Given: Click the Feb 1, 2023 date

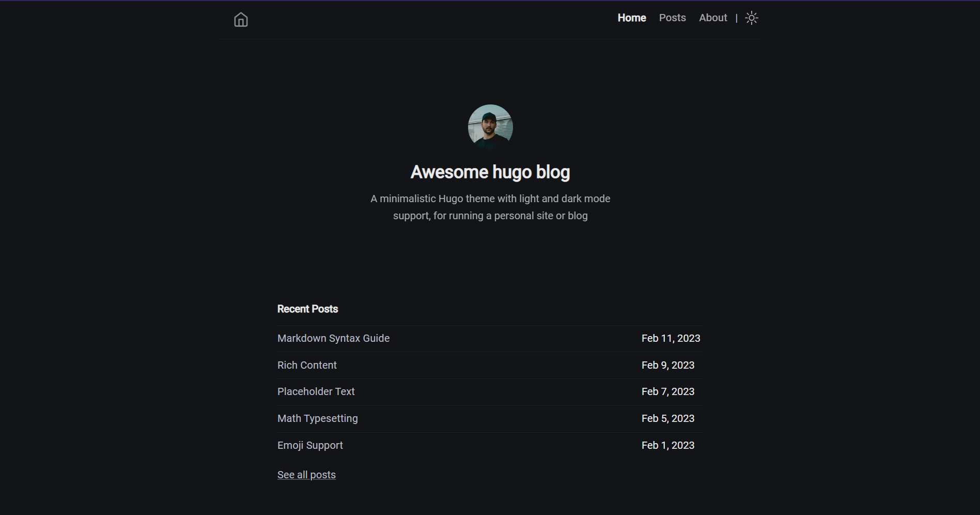Looking at the screenshot, I should (667, 446).
